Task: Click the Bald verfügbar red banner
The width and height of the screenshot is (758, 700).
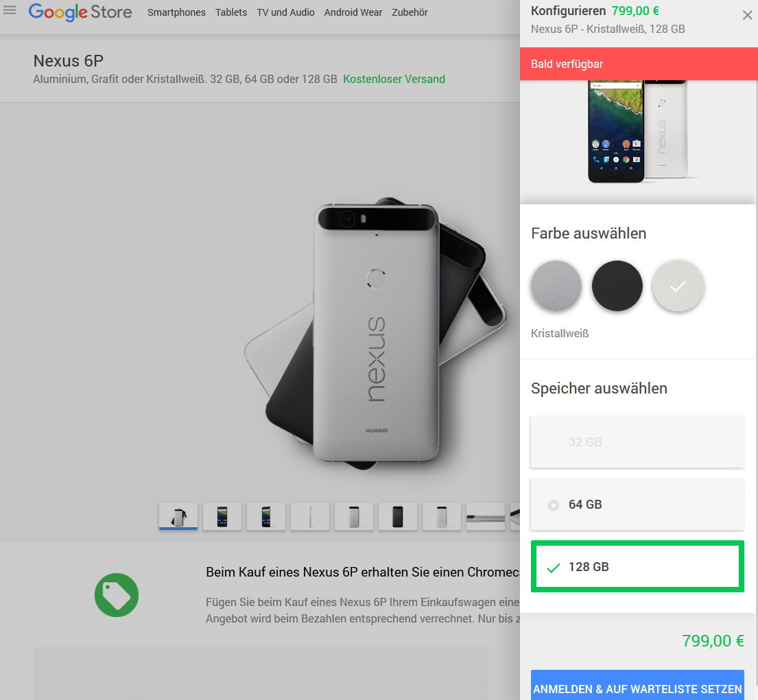Action: click(639, 64)
